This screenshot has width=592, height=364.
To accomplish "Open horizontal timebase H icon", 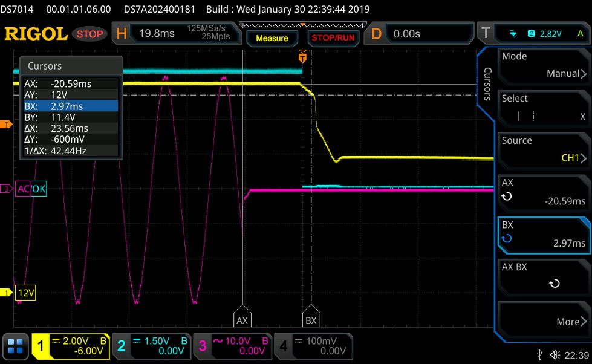I will click(122, 34).
